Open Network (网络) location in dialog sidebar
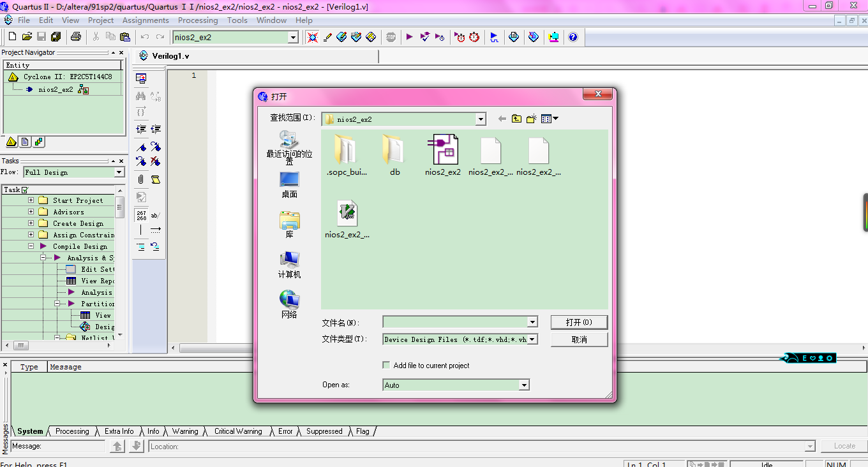 tap(289, 304)
